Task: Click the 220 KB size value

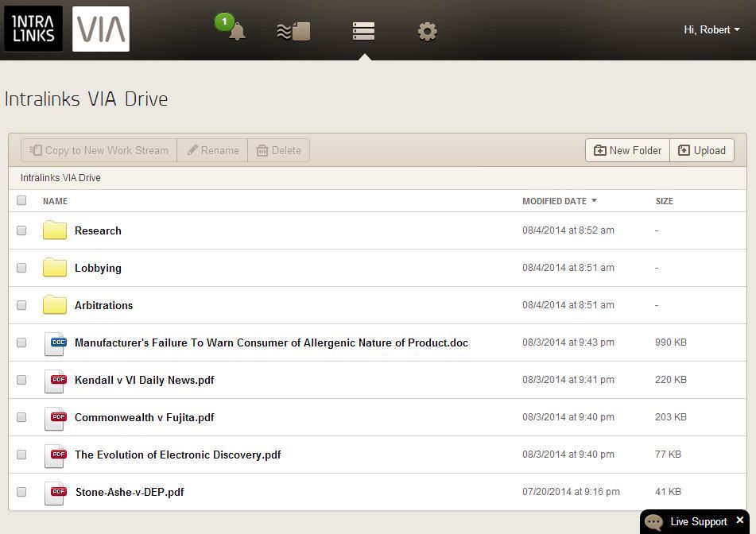Action: coord(671,380)
